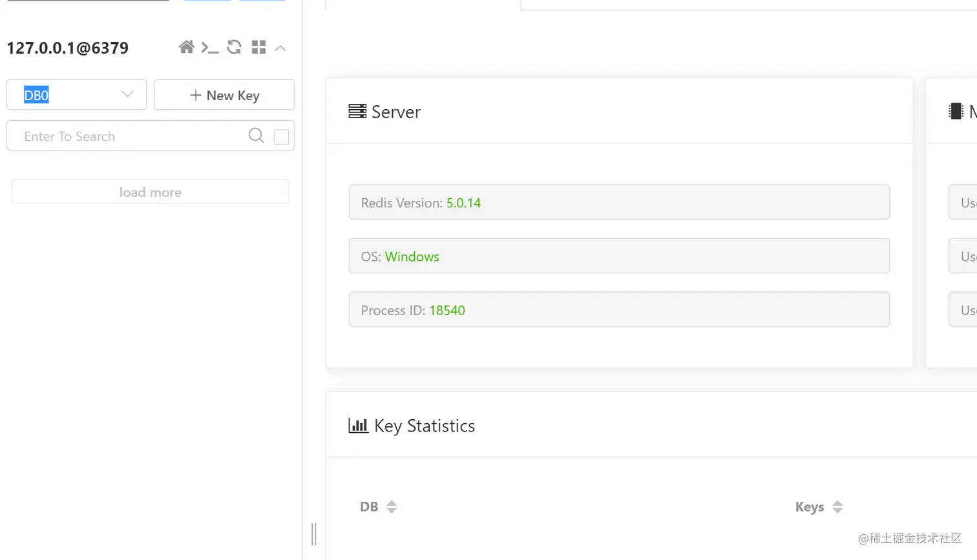Click the Key Statistics bar chart icon
The width and height of the screenshot is (977, 560).
pos(358,426)
